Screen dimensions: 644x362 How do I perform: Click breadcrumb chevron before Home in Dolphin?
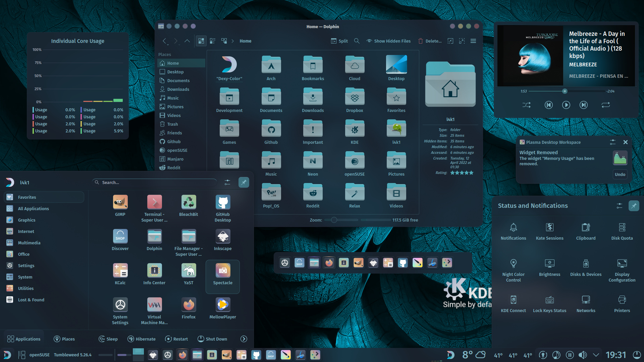[232, 41]
